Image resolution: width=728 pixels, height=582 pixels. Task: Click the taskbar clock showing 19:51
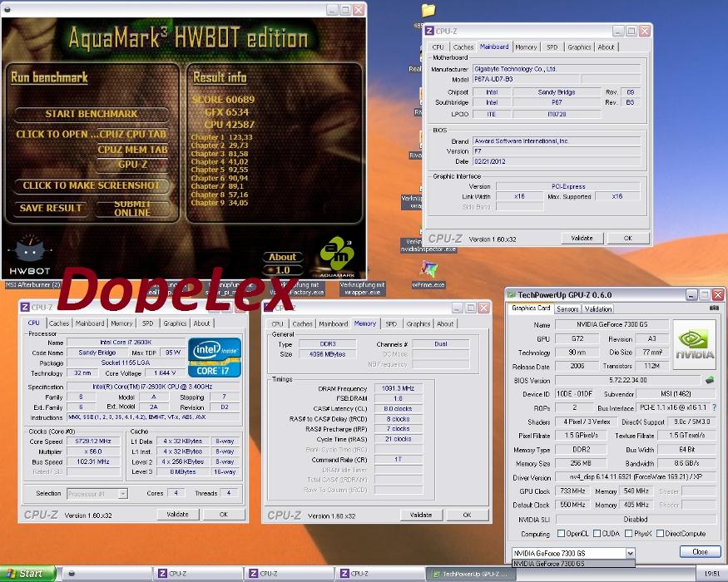point(711,575)
